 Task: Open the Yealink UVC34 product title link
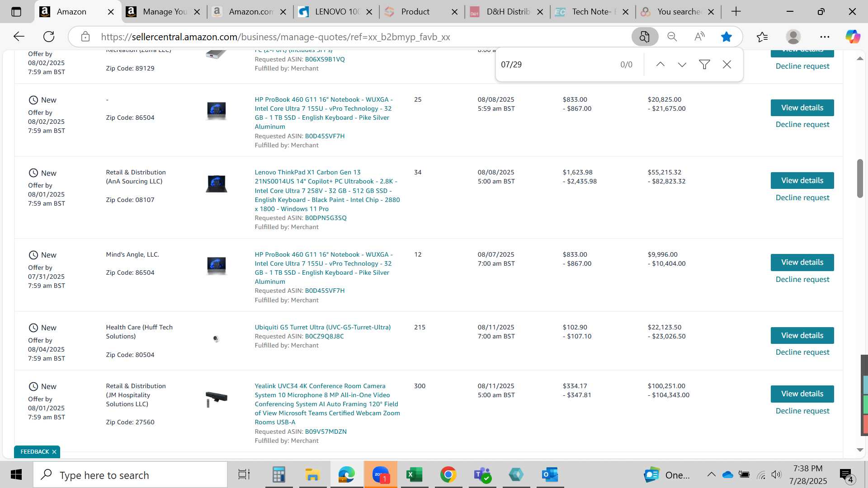click(x=327, y=404)
